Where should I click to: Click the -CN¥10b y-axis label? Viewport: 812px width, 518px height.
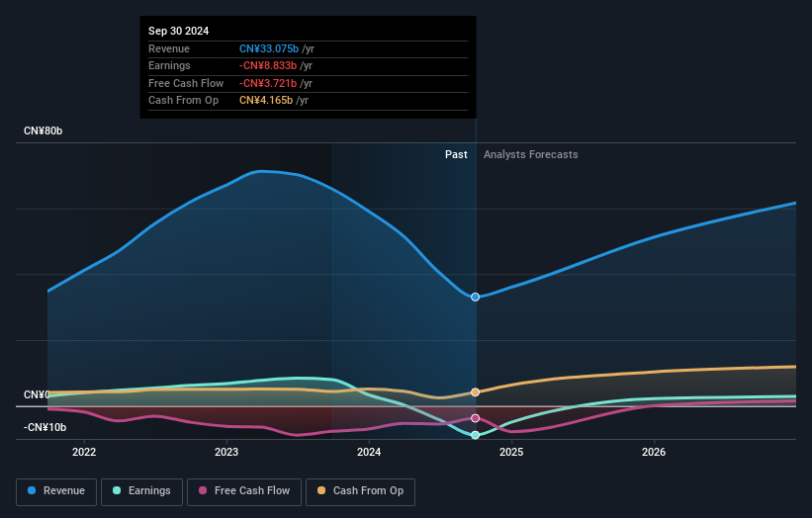pos(45,427)
